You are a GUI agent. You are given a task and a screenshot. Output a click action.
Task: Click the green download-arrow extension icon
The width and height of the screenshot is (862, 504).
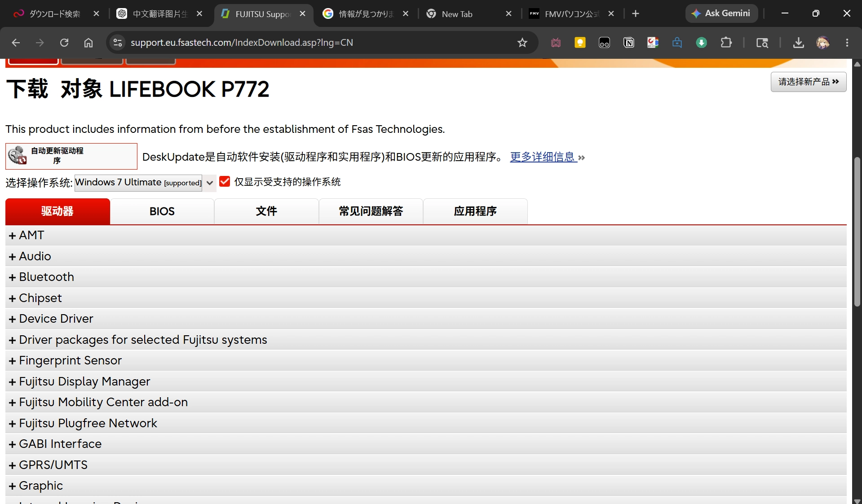(701, 43)
